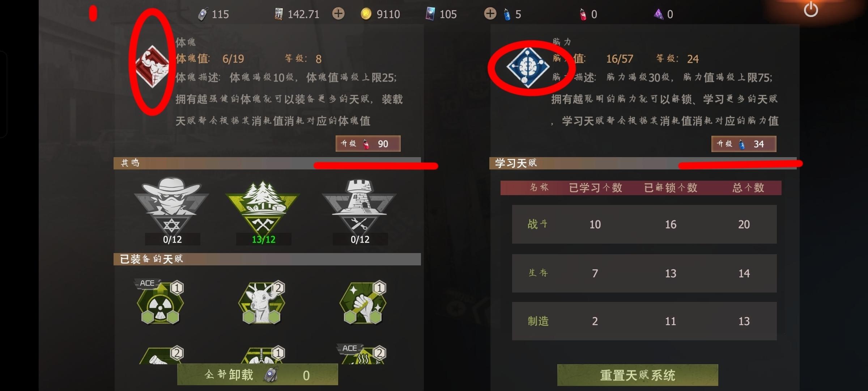Image resolution: width=868 pixels, height=391 pixels.
Task: Click the power icon at top right
Action: click(x=810, y=9)
